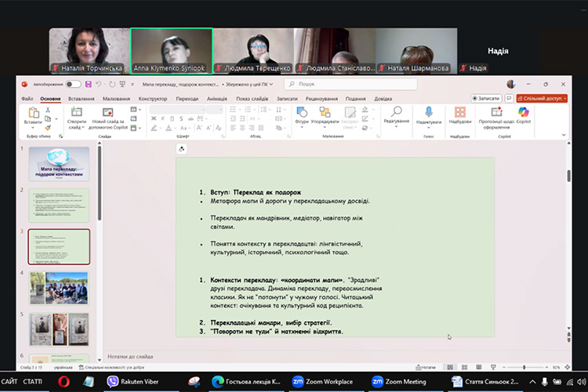Open the Анімація ribbon tab
This screenshot has height=392, width=588.
pyautogui.click(x=217, y=99)
